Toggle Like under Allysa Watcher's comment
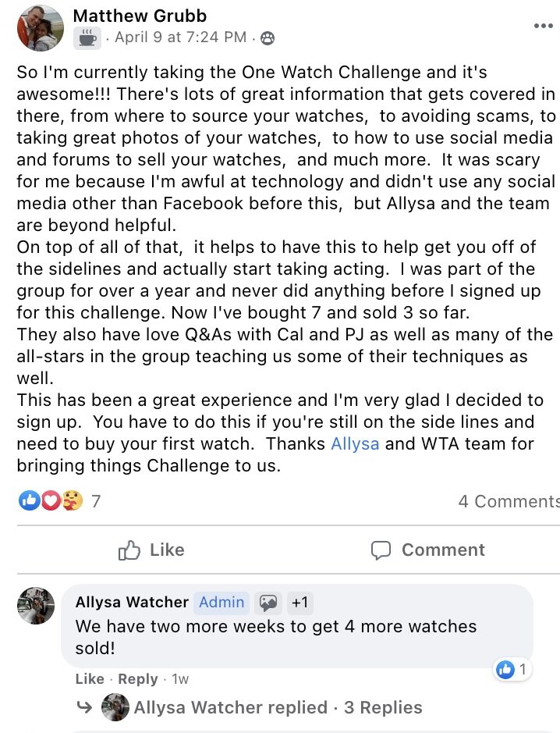Screen dimensions: 560x733 click(x=90, y=679)
